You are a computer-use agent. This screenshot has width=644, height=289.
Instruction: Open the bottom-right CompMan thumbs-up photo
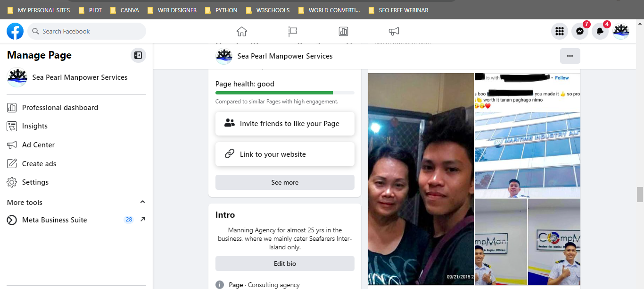pos(554,242)
